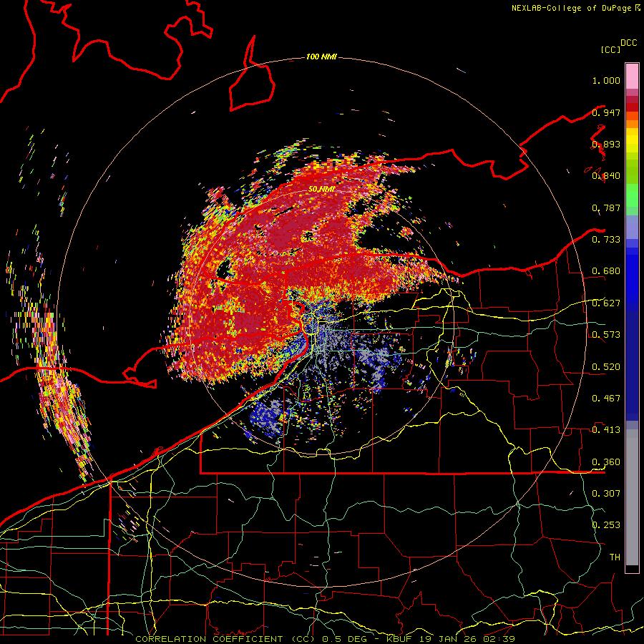644x644 pixels.
Task: Click the 1.000 scale value
Action: point(606,80)
